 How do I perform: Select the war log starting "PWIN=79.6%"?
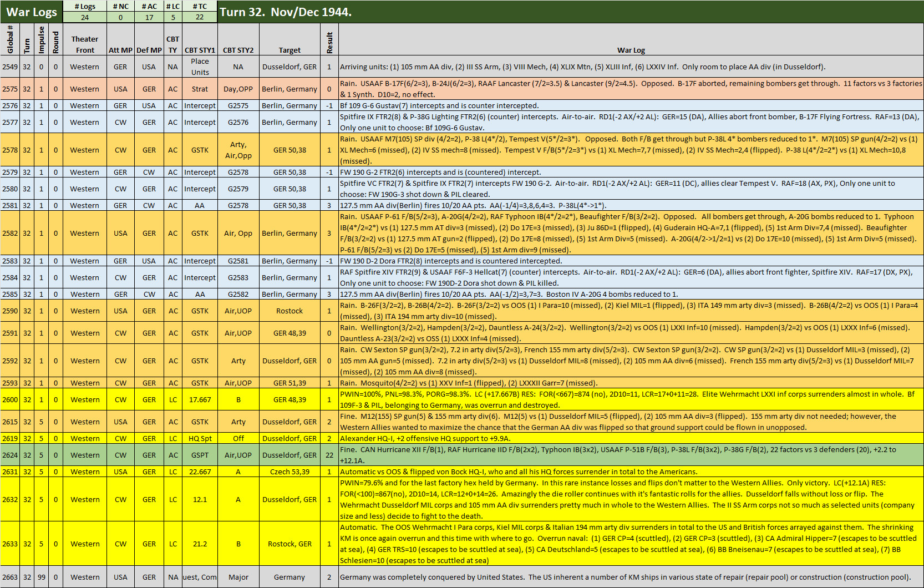[631, 499]
